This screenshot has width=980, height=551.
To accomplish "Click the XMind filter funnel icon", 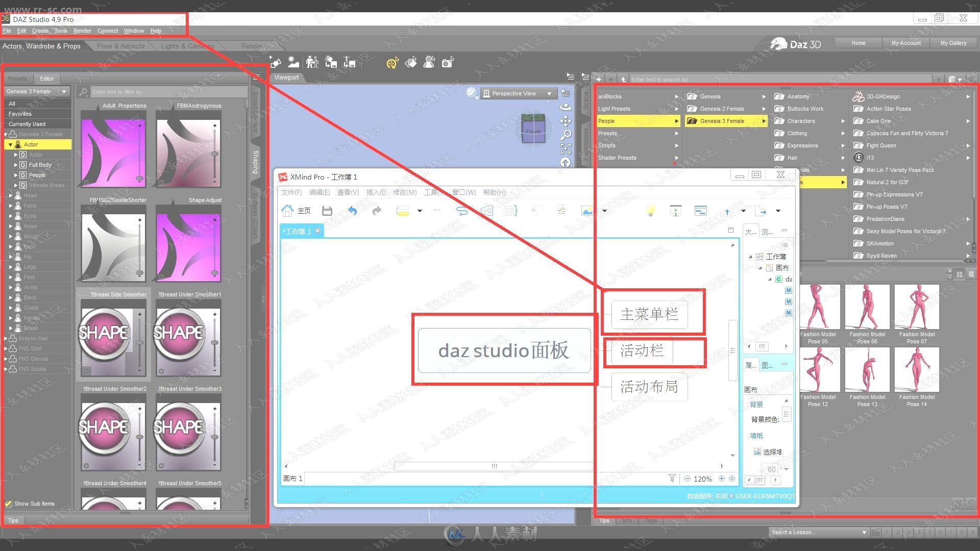I will [672, 478].
